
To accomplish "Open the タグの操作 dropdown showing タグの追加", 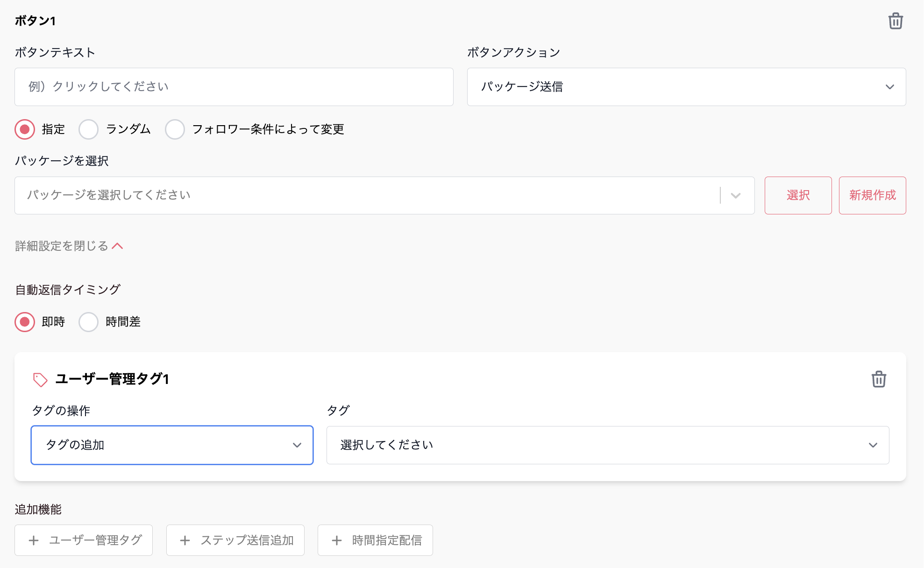I will pos(172,445).
